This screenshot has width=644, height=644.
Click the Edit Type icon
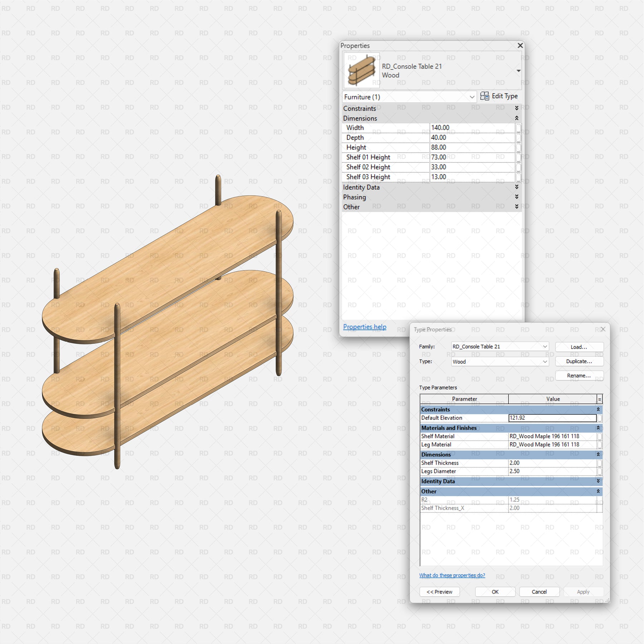point(484,96)
